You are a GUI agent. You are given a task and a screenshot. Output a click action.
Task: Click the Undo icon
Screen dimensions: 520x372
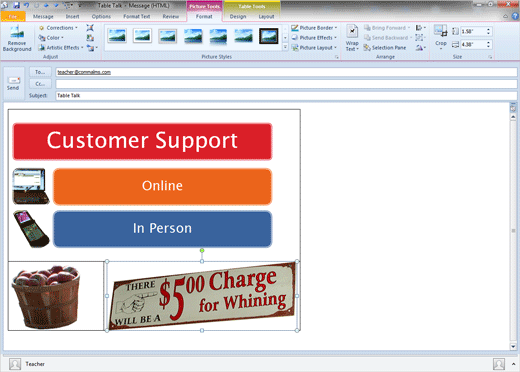(26, 5)
